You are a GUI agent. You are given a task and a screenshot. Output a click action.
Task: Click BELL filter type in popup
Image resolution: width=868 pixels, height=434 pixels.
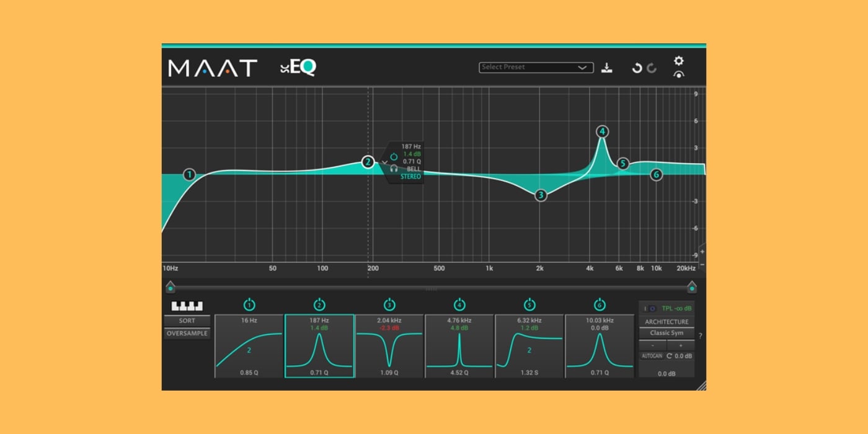click(x=414, y=169)
